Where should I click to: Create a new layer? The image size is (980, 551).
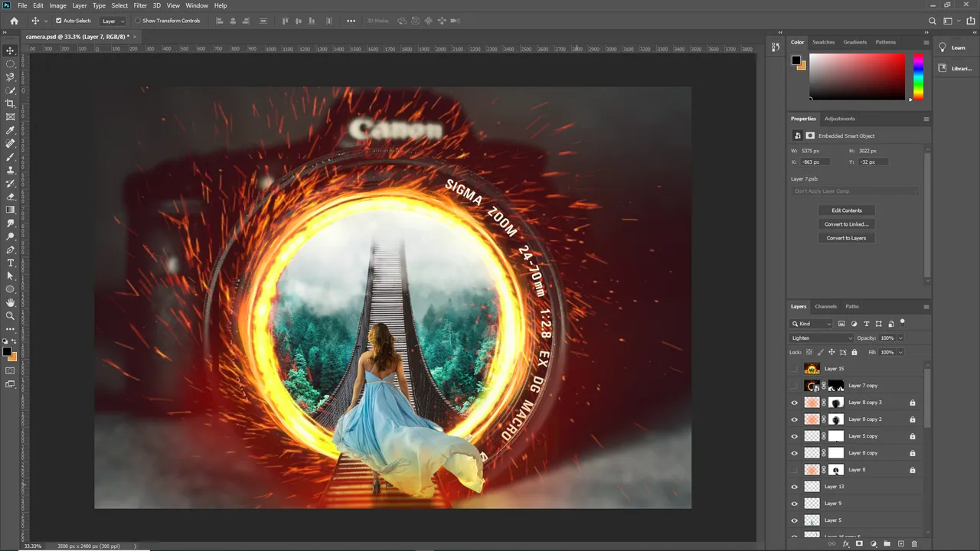pos(901,544)
